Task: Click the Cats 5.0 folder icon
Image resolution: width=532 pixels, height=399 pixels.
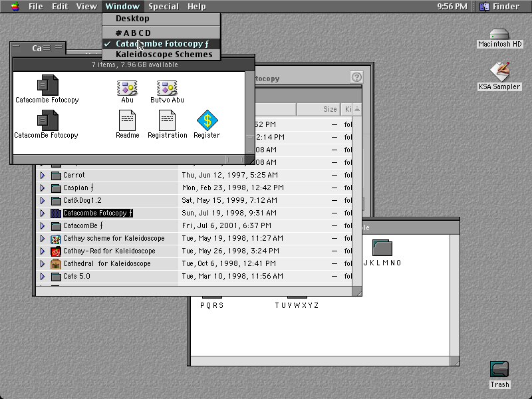Action: (x=56, y=277)
